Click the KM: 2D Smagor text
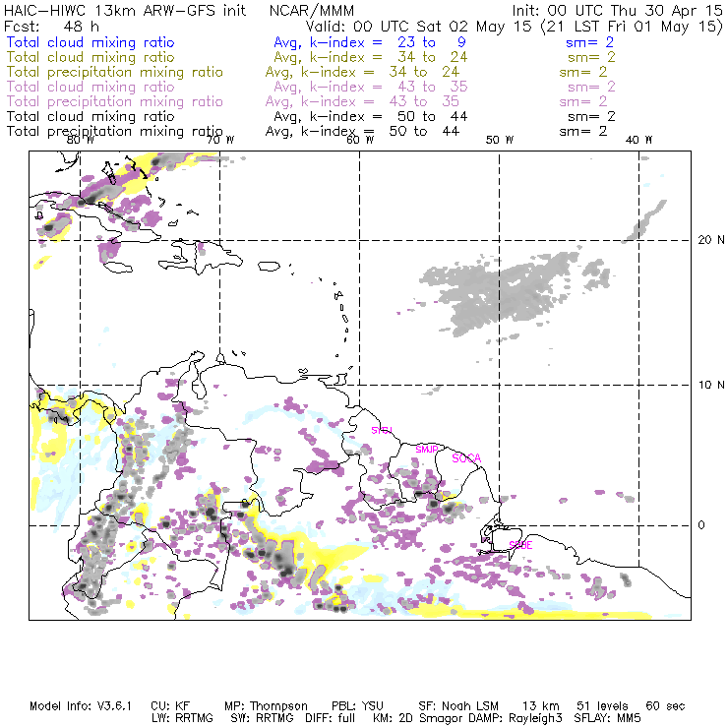Screen dimensions: 728x728 pyautogui.click(x=419, y=718)
